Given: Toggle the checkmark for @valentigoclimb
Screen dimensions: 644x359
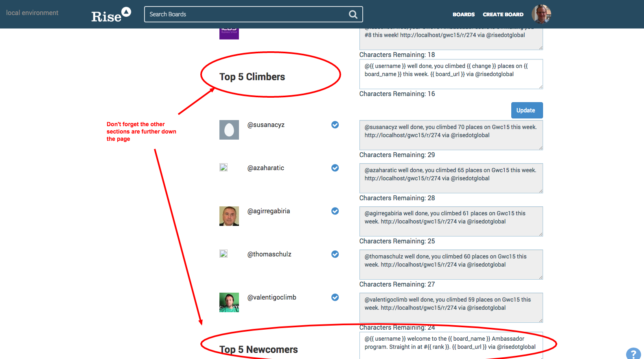Looking at the screenshot, I should click(335, 297).
